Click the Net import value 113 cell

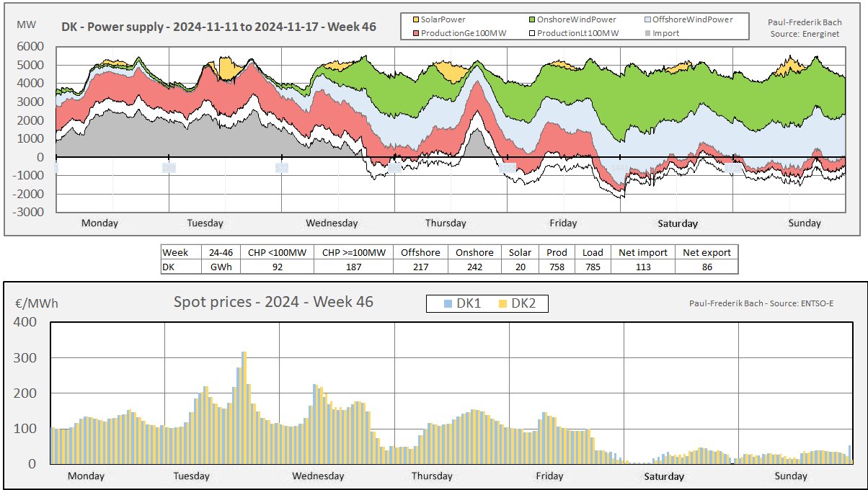pos(642,267)
